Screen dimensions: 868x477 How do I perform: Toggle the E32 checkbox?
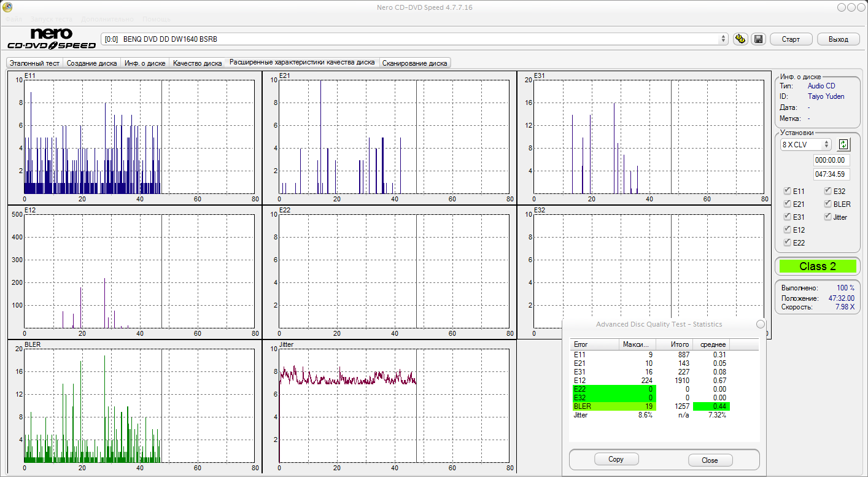[x=828, y=192]
